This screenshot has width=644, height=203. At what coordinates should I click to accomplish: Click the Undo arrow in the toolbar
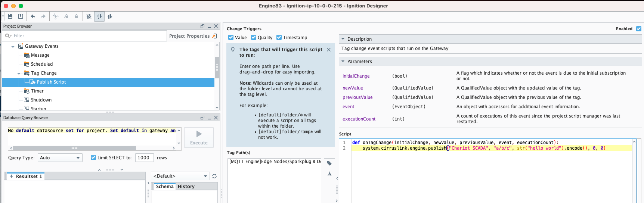pyautogui.click(x=33, y=16)
